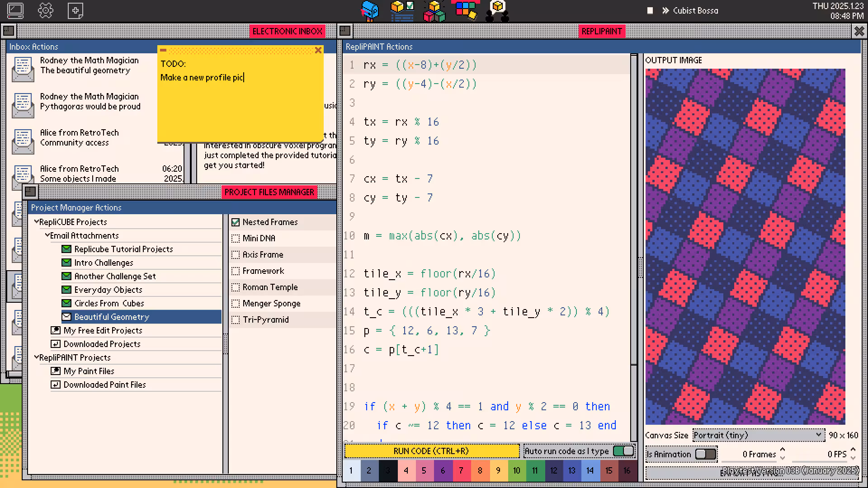Stop the music with the square button
This screenshot has height=488, width=868.
click(x=650, y=10)
